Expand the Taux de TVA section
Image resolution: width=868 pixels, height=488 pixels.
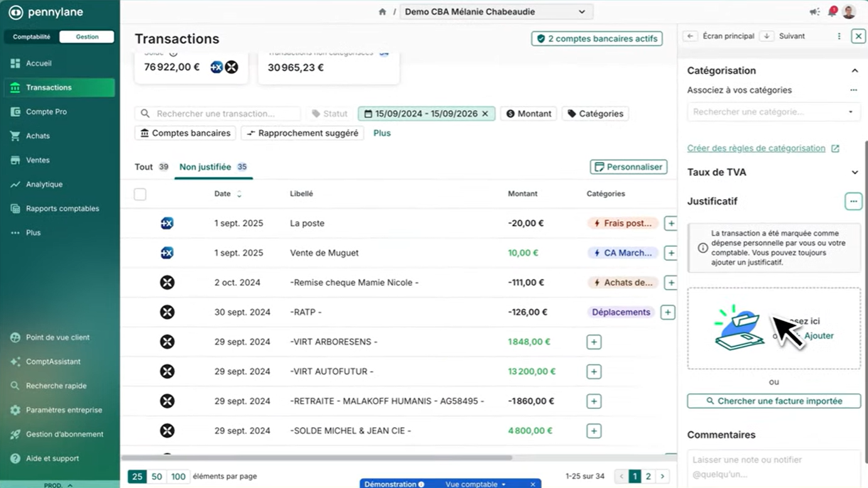(854, 172)
